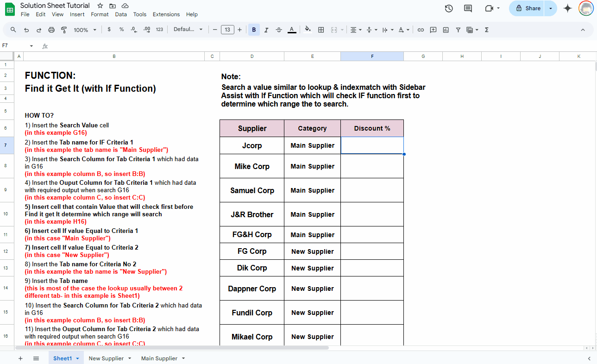
Task: Open the Gemini assistant sparkle
Action: click(568, 8)
